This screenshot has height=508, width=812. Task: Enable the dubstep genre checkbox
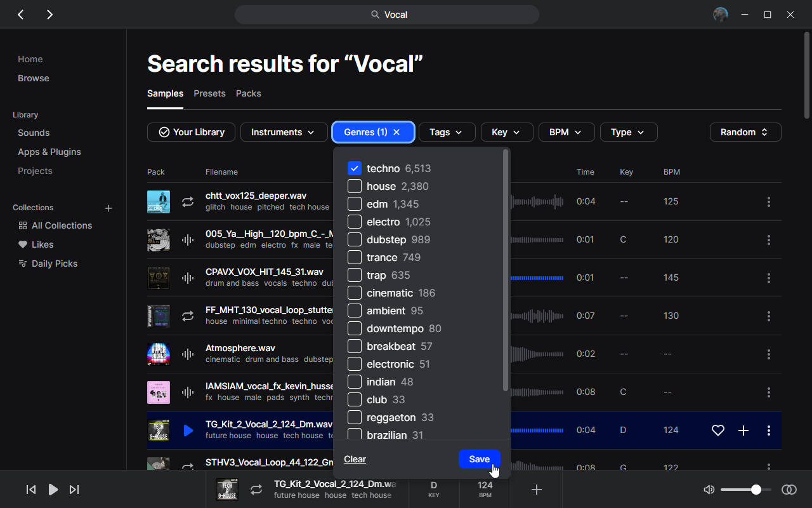(x=355, y=239)
